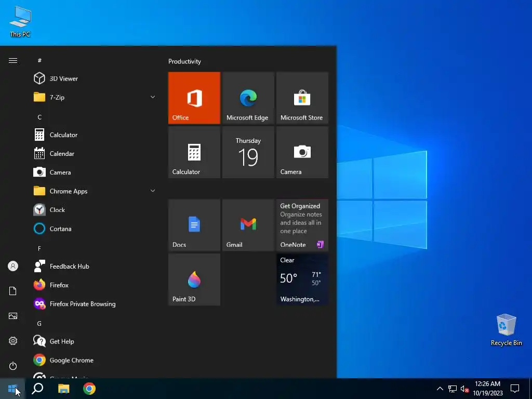This screenshot has width=532, height=399.
Task: Click the Power button icon
Action: click(13, 366)
